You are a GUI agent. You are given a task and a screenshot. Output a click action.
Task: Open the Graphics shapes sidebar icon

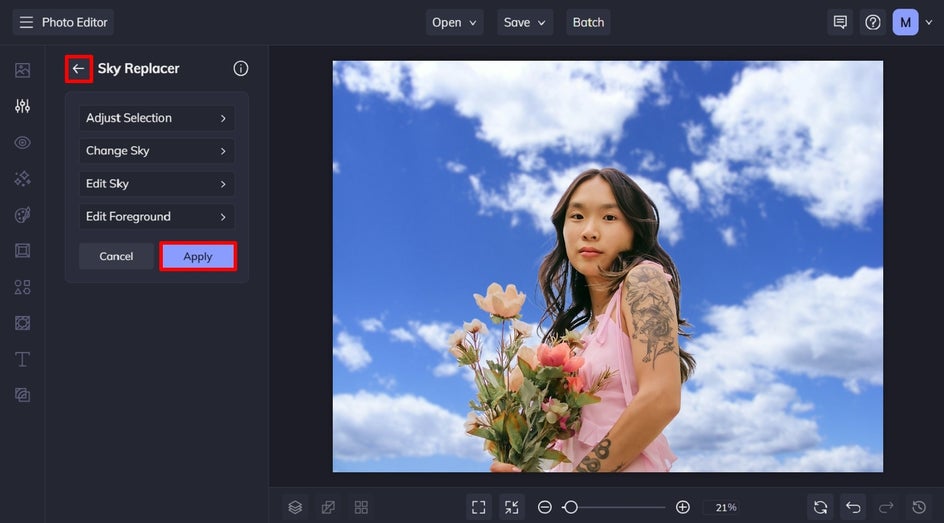[22, 287]
